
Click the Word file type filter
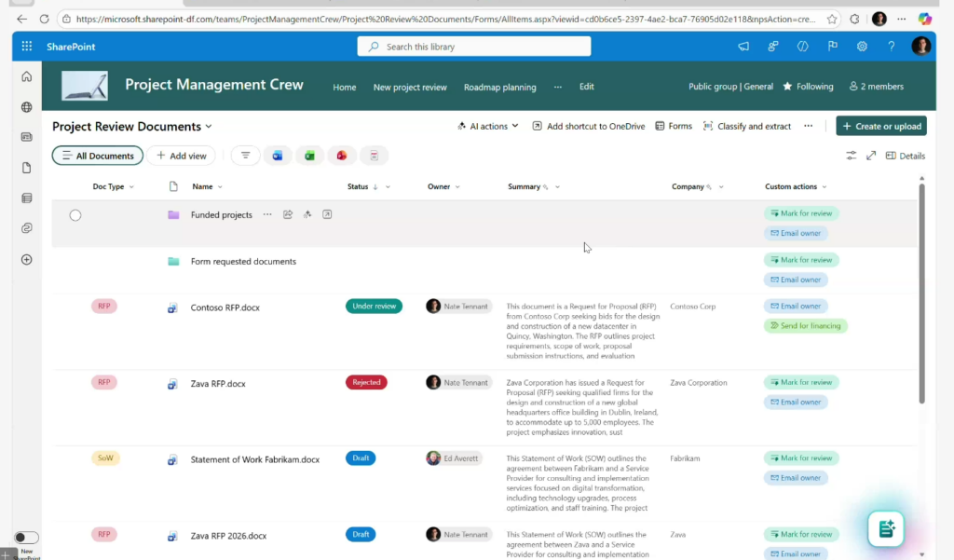point(277,156)
